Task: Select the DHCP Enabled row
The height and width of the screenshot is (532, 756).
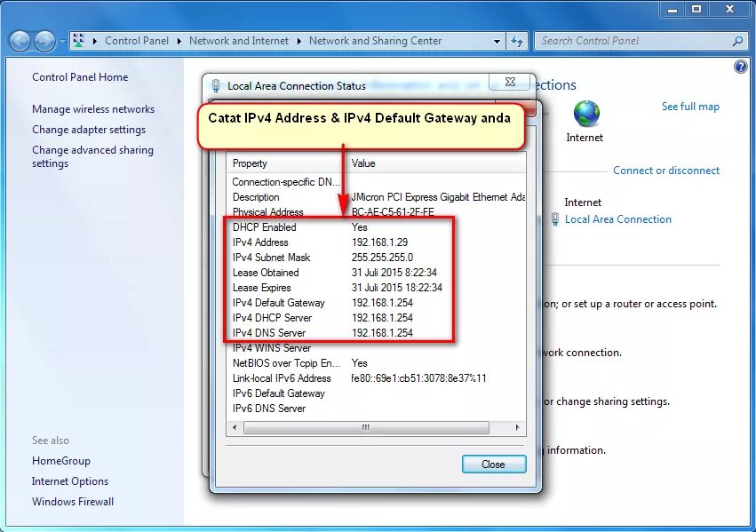Action: click(x=376, y=227)
